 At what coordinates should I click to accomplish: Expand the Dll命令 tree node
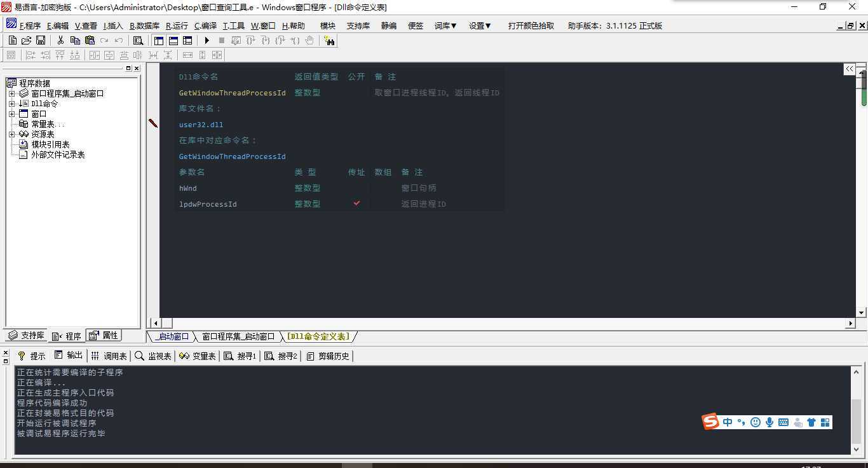point(11,104)
